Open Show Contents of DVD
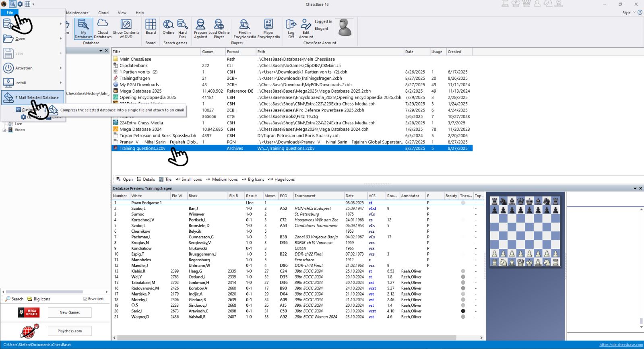This screenshot has height=349, width=644. [x=126, y=29]
